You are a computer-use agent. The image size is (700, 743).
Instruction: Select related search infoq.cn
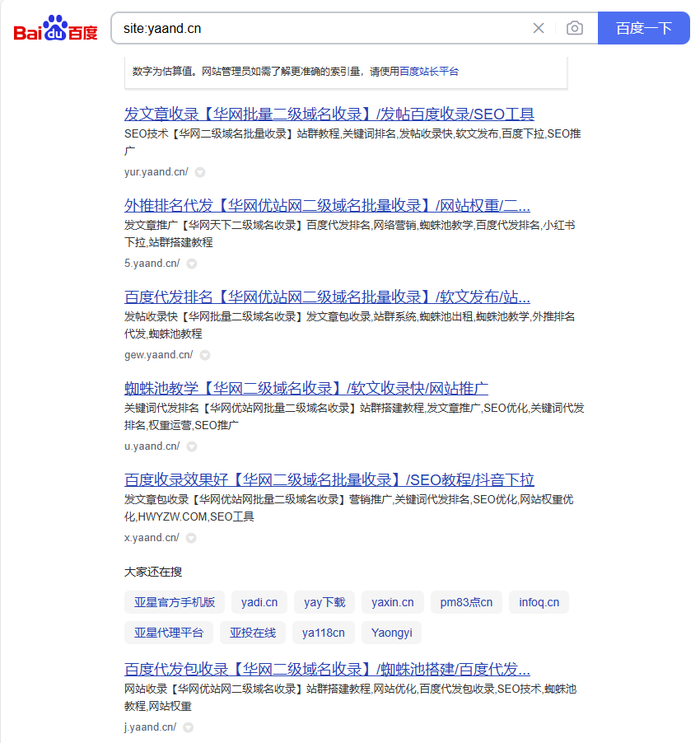pos(539,602)
